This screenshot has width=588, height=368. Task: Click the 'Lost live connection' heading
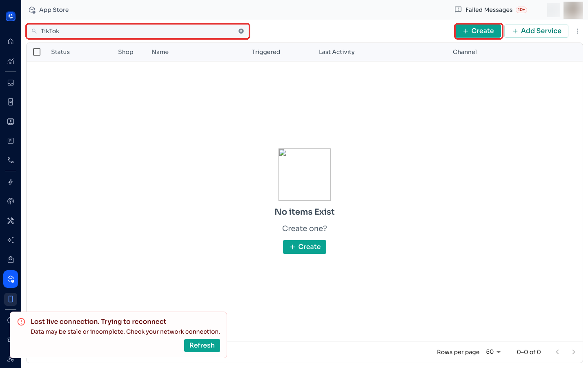98,322
